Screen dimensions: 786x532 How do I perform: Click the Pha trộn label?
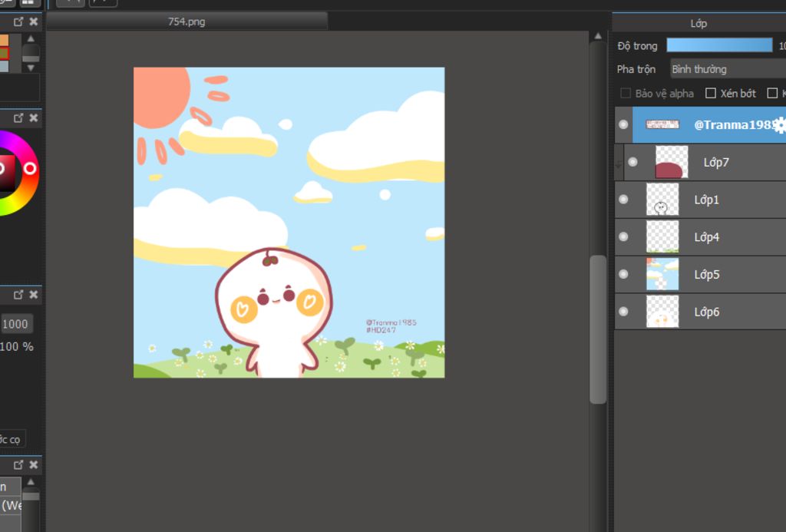point(636,69)
